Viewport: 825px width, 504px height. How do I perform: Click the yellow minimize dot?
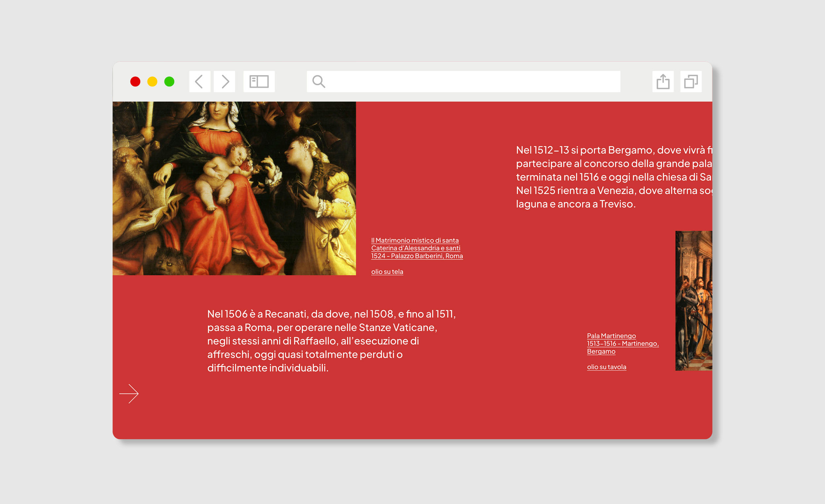click(x=152, y=81)
